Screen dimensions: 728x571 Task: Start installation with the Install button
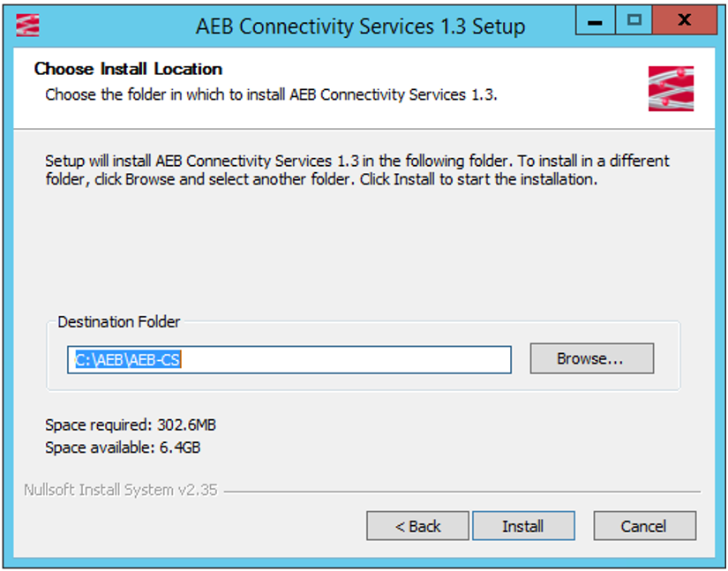(523, 526)
